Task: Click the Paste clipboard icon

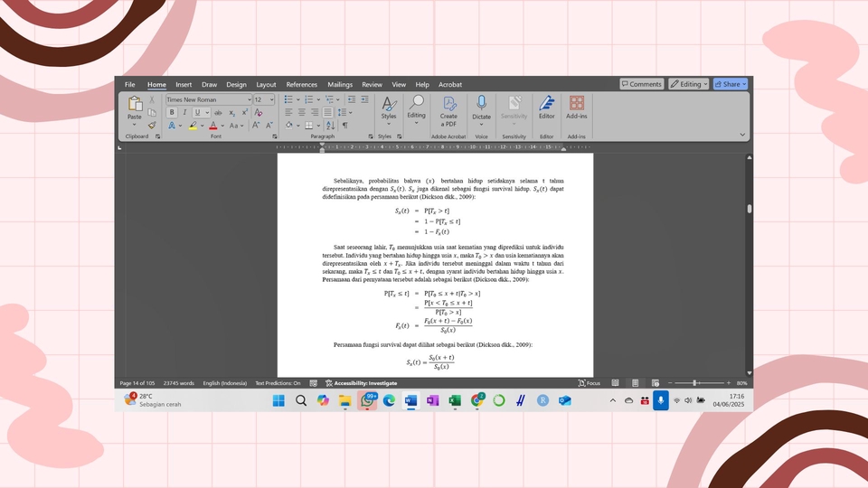Action: tap(135, 103)
